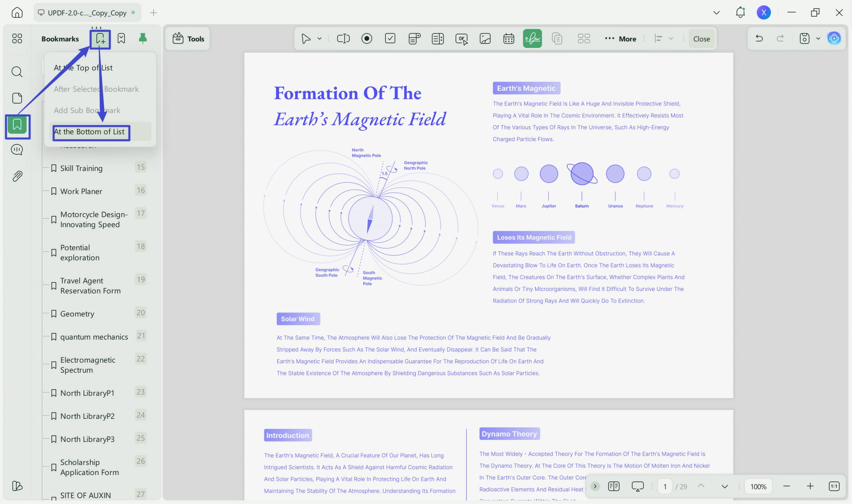Select the Text Field form tool

click(x=343, y=39)
